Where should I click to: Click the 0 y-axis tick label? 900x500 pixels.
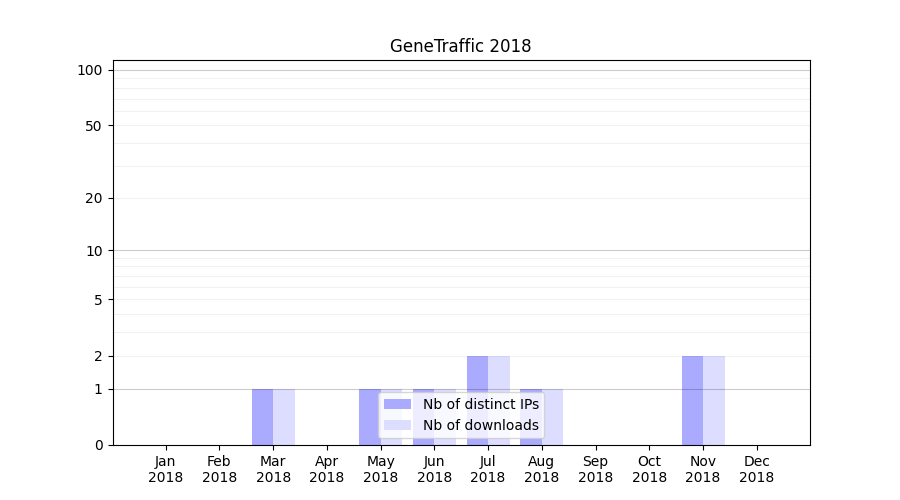click(98, 445)
